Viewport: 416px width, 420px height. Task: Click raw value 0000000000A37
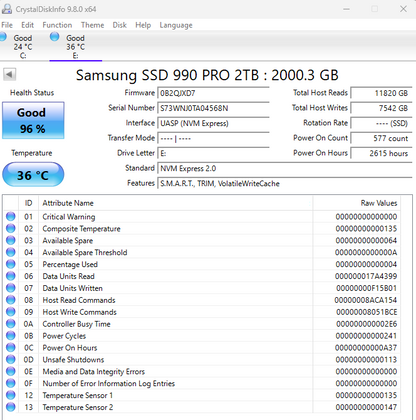pos(366,348)
